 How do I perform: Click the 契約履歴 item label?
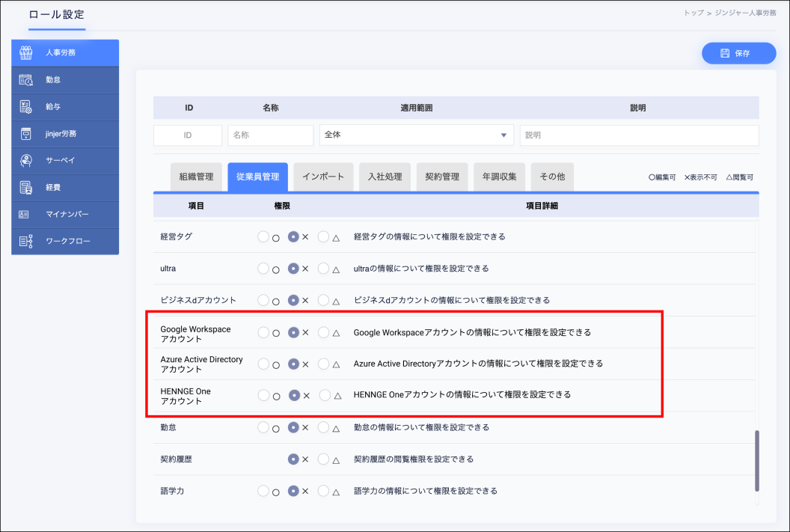pos(176,459)
